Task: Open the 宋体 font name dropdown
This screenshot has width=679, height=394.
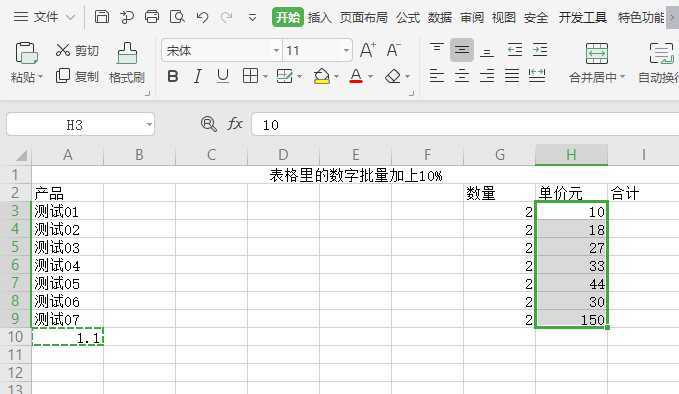Action: pyautogui.click(x=276, y=51)
